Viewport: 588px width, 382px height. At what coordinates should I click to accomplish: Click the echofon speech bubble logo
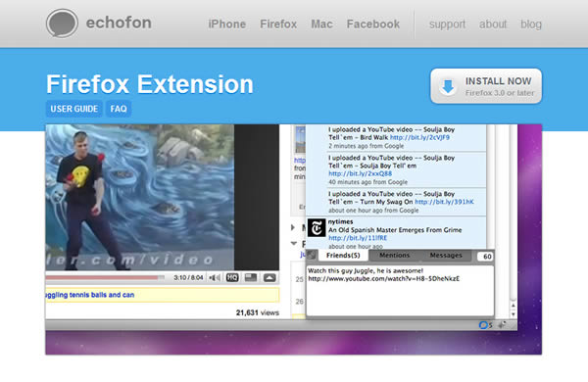tap(62, 24)
